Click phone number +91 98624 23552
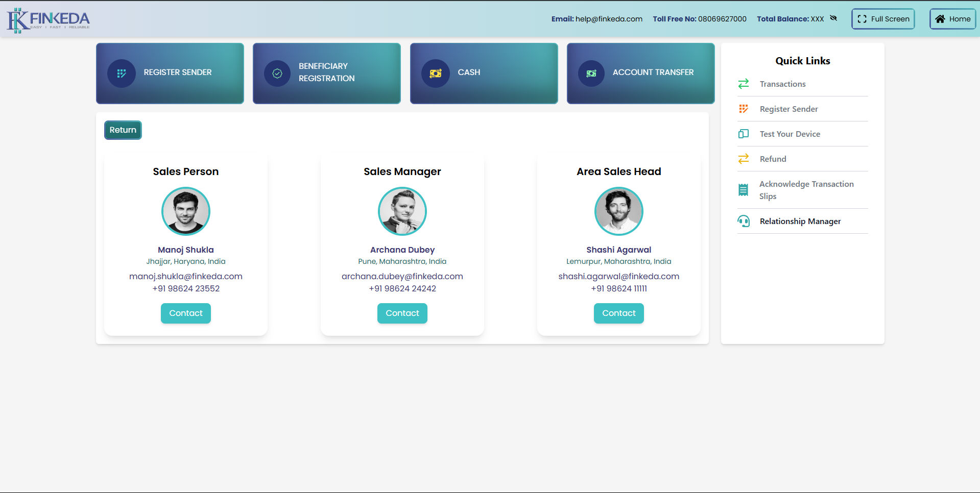Viewport: 980px width, 493px height. [x=186, y=288]
